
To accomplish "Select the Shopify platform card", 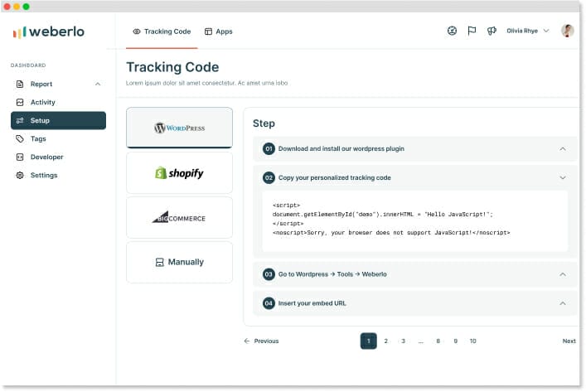I will [179, 173].
